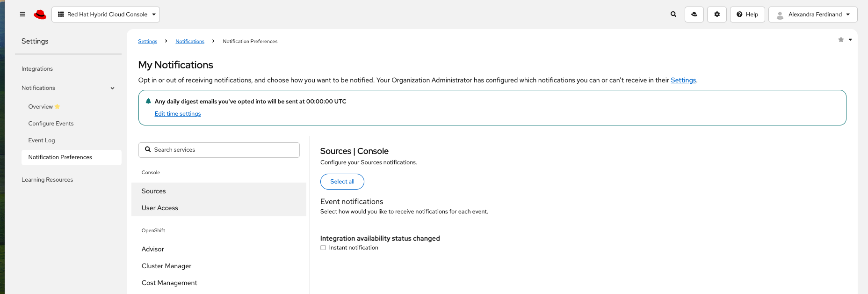Click the Select all button
This screenshot has height=294, width=868.
click(342, 182)
